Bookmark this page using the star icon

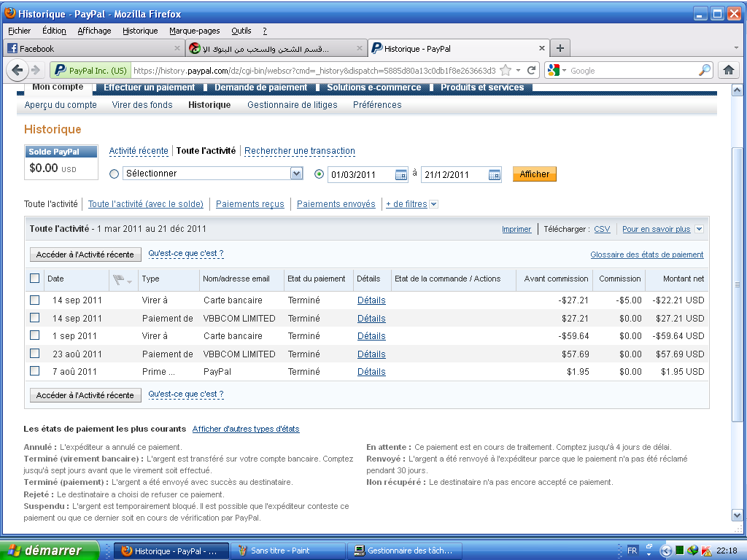506,71
